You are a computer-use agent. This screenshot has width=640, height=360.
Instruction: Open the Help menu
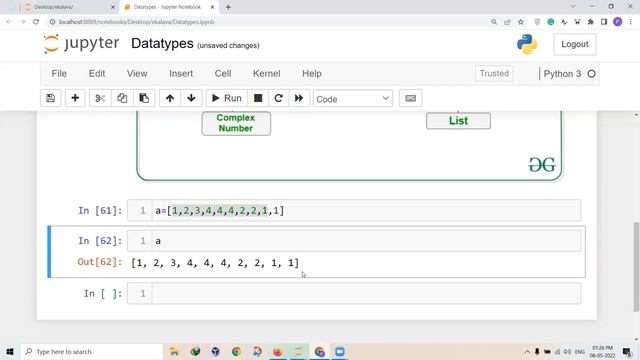[312, 74]
